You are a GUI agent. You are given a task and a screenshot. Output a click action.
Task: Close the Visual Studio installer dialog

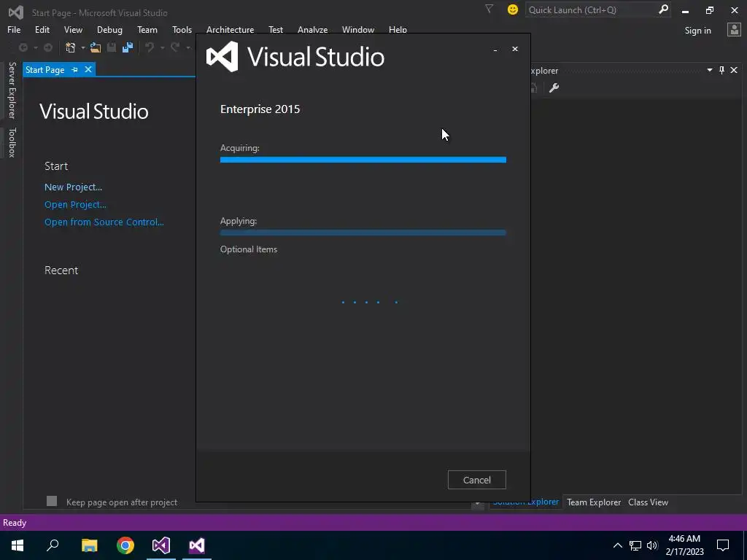click(x=515, y=49)
